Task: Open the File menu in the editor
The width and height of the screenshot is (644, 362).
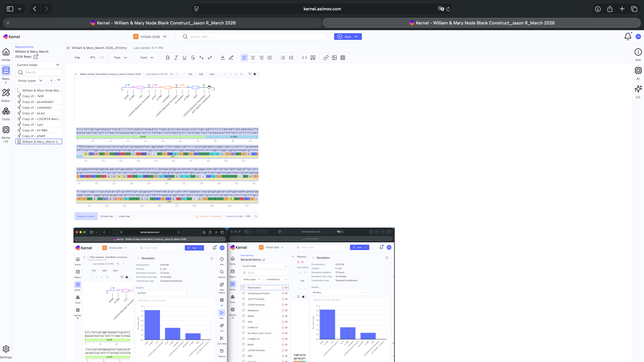Action: pos(77,58)
